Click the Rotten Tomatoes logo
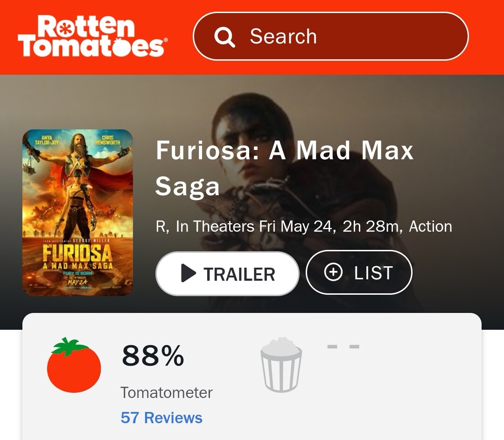 click(92, 36)
